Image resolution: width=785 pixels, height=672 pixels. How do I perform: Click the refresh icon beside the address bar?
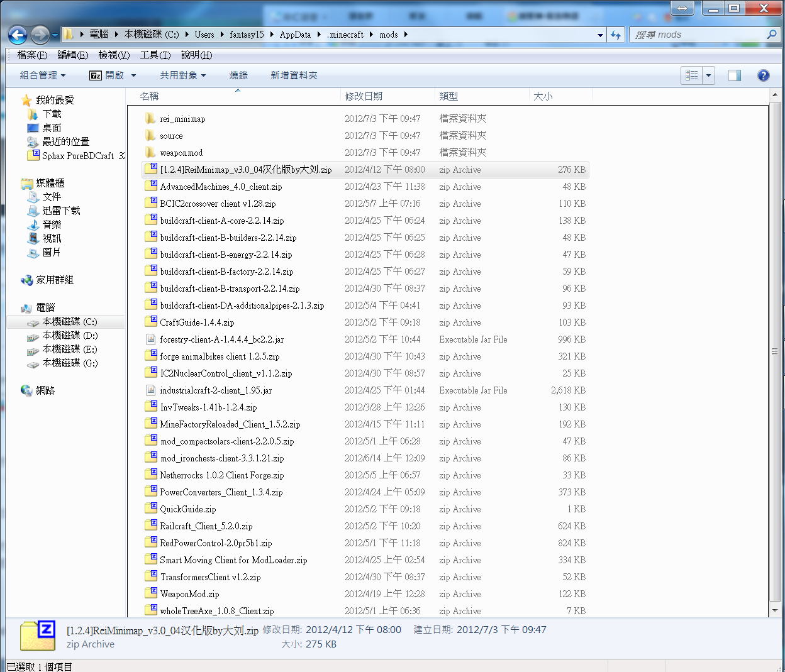coord(616,35)
